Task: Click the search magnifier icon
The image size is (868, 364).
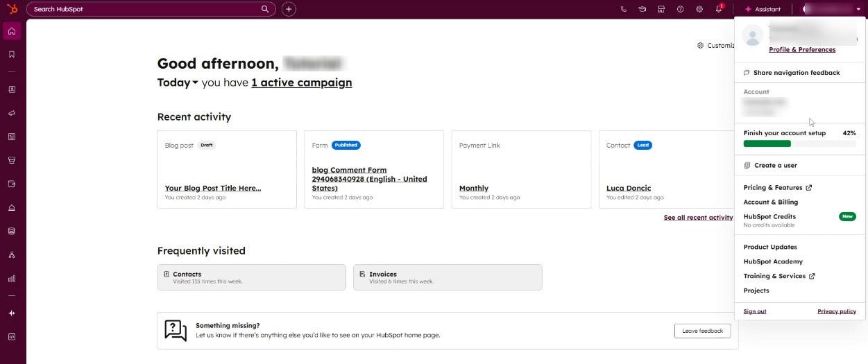Action: pyautogui.click(x=265, y=9)
